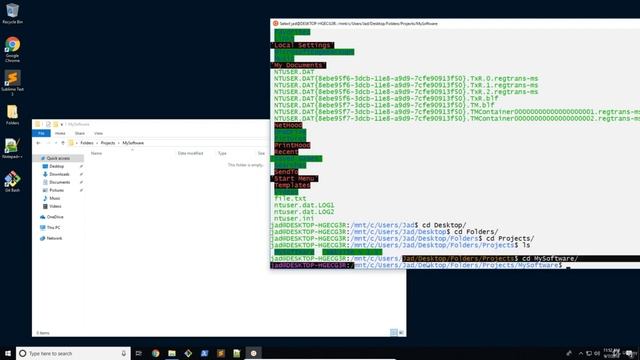Open the Windows Start menu

coord(8,353)
